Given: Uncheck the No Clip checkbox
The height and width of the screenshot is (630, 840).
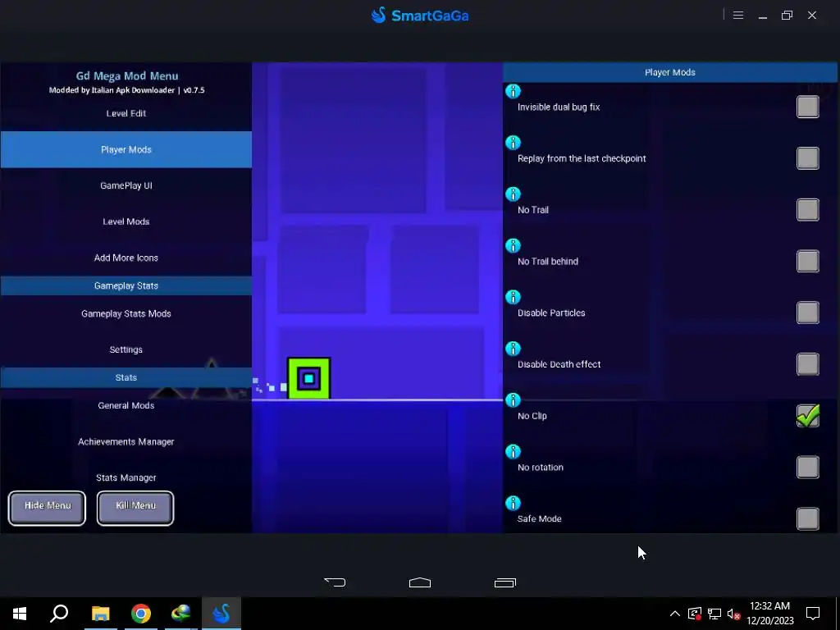Looking at the screenshot, I should pyautogui.click(x=807, y=416).
